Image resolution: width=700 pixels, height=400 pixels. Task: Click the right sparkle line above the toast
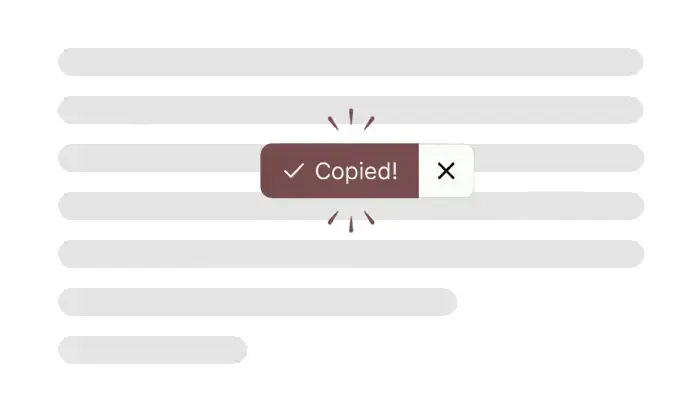coord(369,123)
